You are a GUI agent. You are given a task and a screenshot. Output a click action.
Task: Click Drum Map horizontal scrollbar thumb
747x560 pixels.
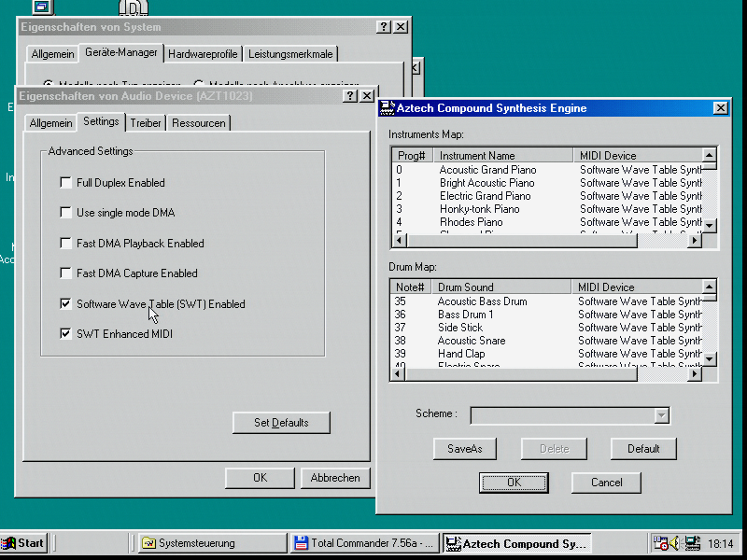pos(521,374)
